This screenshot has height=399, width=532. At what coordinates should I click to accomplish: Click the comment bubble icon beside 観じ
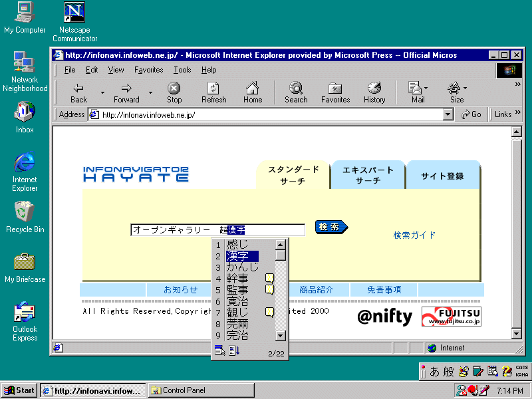click(x=270, y=312)
